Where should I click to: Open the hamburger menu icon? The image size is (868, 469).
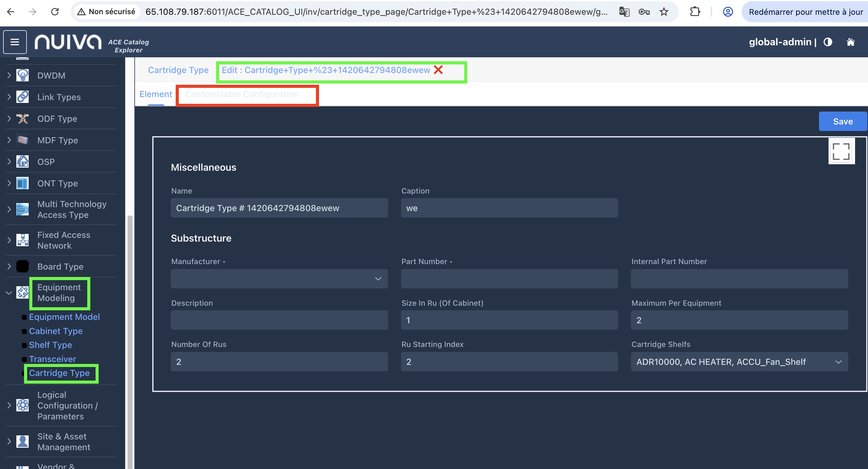point(15,42)
